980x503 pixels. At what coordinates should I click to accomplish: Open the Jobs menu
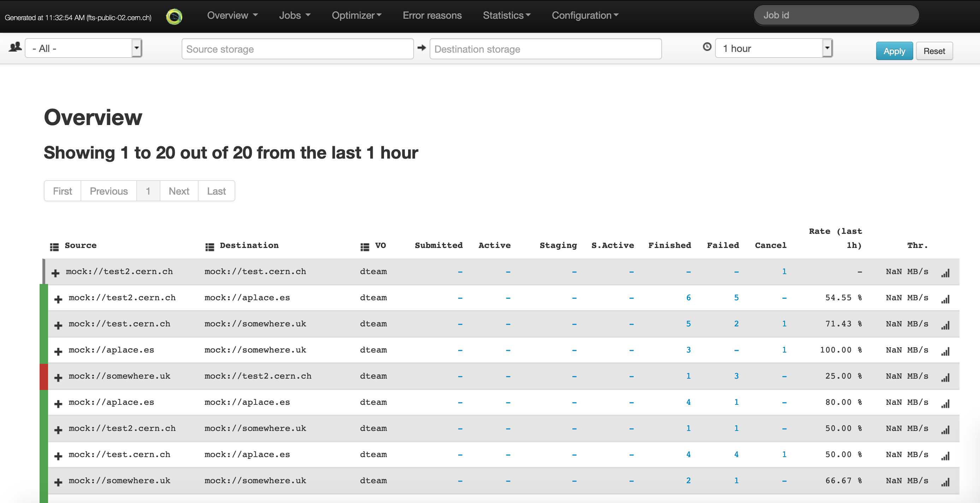coord(294,15)
